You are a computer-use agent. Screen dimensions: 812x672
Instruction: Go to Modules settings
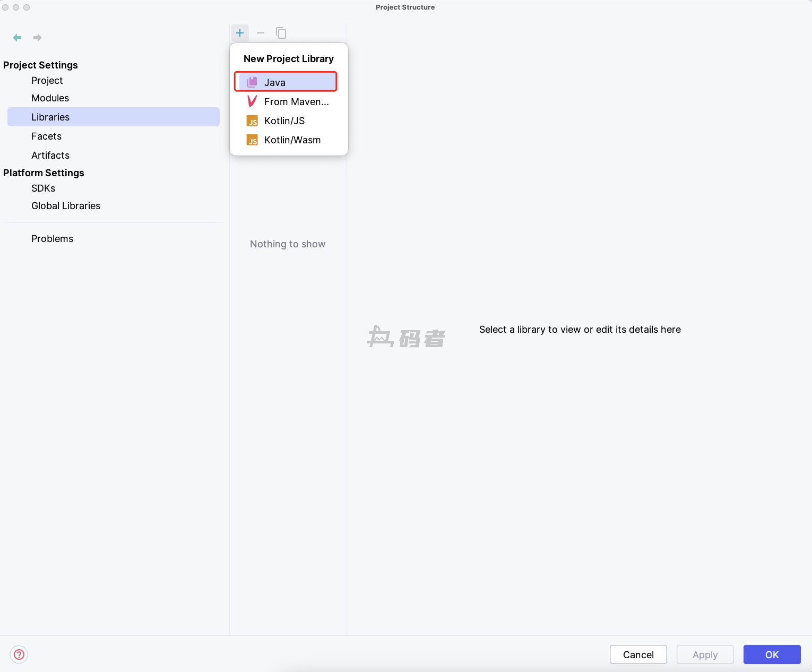[50, 98]
